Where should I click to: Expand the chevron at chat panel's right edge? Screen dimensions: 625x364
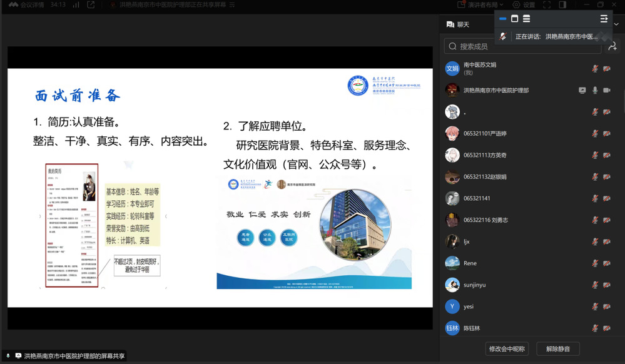pos(616,24)
